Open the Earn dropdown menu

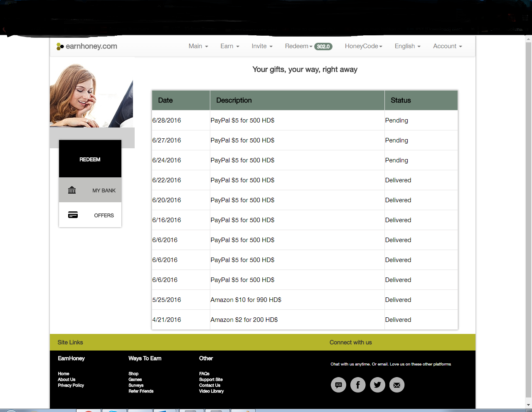pyautogui.click(x=230, y=46)
